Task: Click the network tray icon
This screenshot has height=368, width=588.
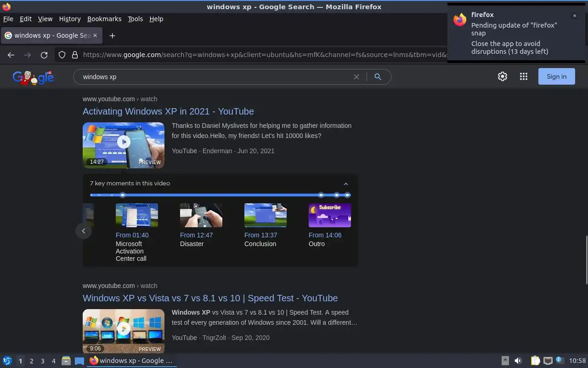Action: pos(548,361)
